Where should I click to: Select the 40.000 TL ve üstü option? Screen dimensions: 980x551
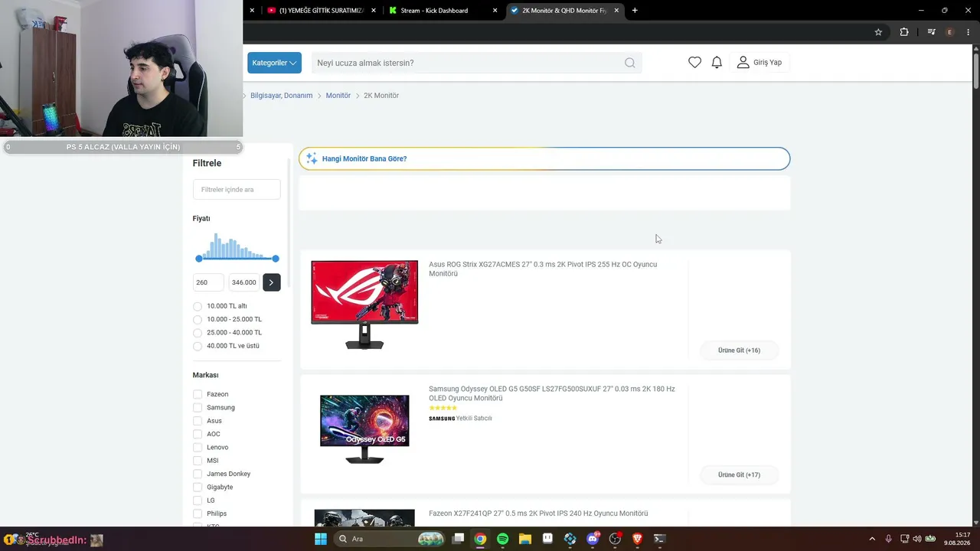pyautogui.click(x=198, y=346)
